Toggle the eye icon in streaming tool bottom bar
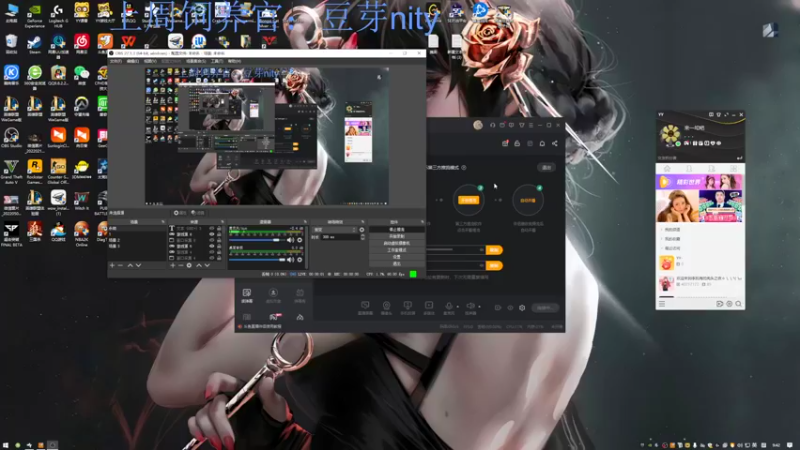 pyautogui.click(x=510, y=308)
